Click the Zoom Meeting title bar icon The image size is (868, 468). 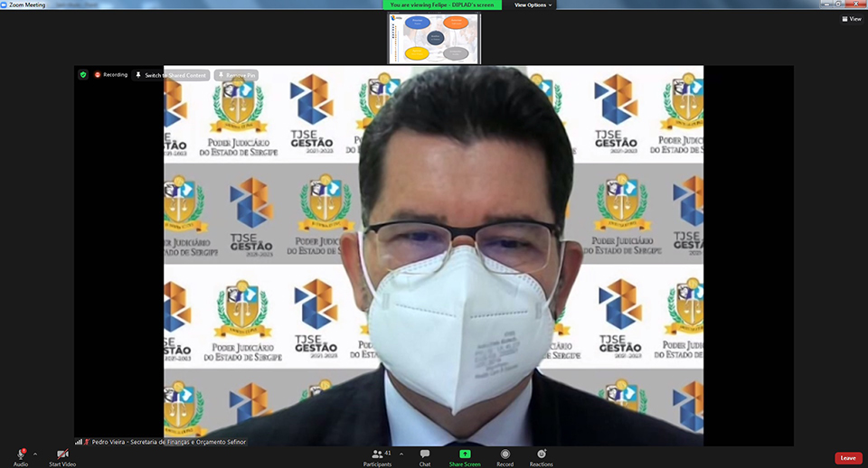5,5
